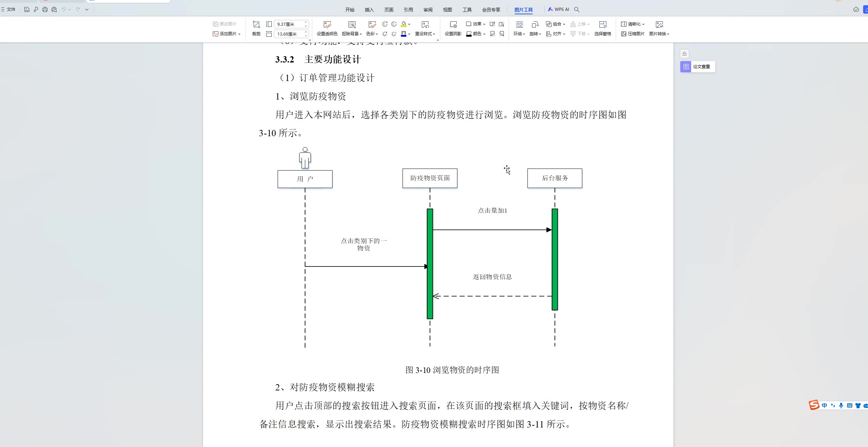Open the 审阅 review tab
This screenshot has width=868, height=447.
tap(428, 10)
